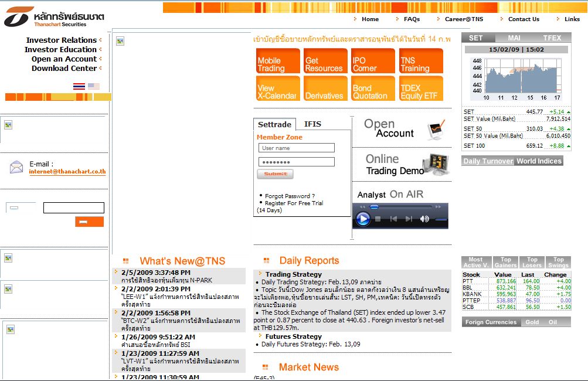Image resolution: width=588 pixels, height=381 pixels.
Task: Adjust the media player volume slider
Action: pos(441,219)
